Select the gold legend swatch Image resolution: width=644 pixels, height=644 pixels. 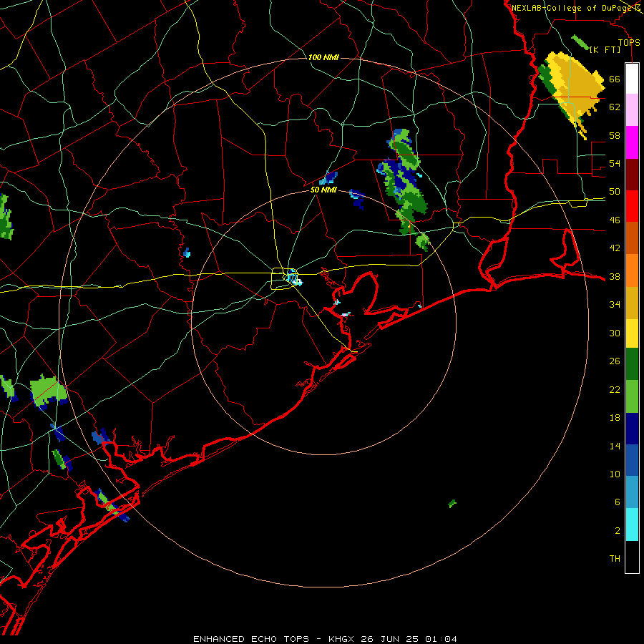632,303
